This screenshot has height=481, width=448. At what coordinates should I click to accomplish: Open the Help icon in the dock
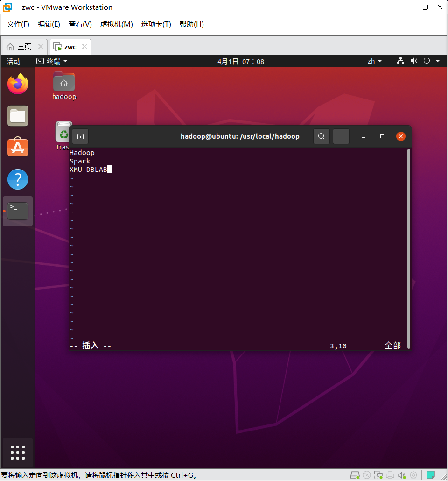coord(17,179)
